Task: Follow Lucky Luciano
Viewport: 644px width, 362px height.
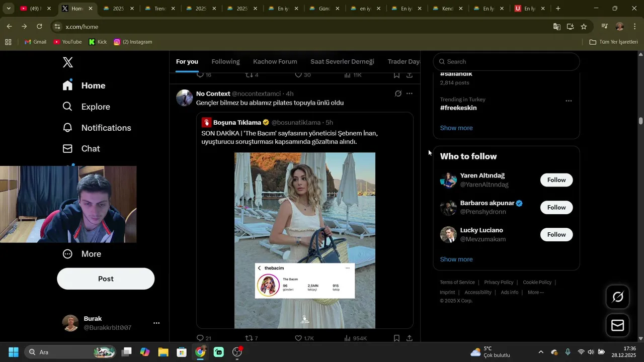Action: [556, 234]
